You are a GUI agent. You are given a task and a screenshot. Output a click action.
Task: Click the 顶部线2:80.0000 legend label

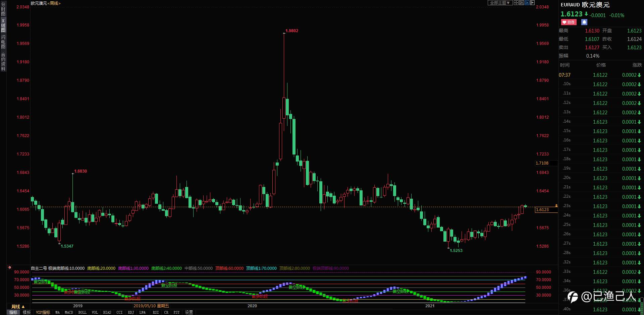click(x=294, y=268)
